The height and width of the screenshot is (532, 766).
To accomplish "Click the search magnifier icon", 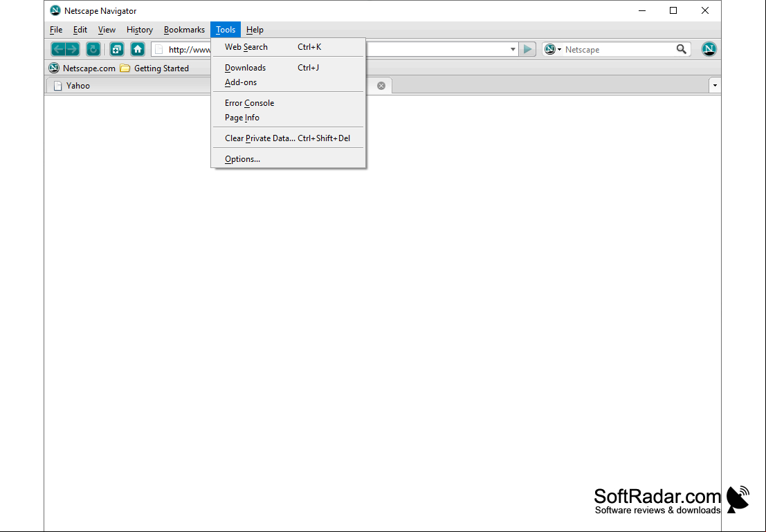I will click(x=682, y=49).
